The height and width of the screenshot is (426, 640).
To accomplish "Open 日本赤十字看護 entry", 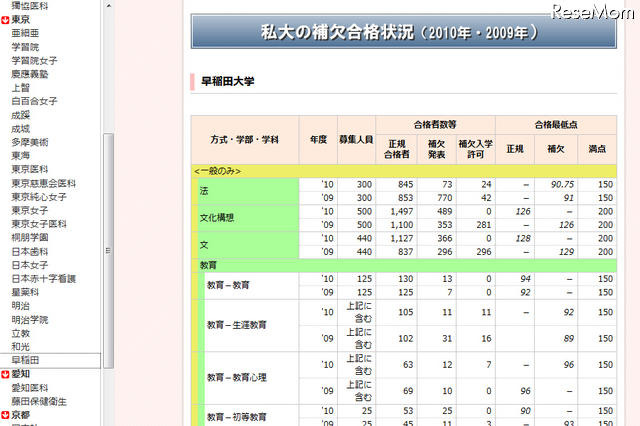I will click(44, 278).
